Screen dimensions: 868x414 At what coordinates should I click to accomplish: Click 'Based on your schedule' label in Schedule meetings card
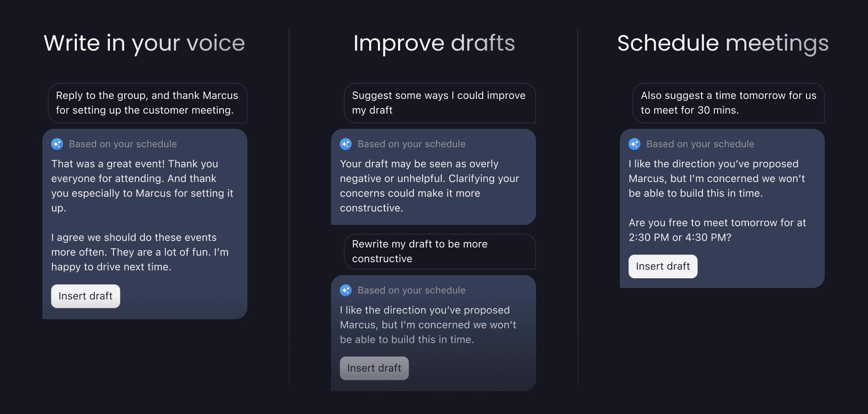[x=700, y=144]
